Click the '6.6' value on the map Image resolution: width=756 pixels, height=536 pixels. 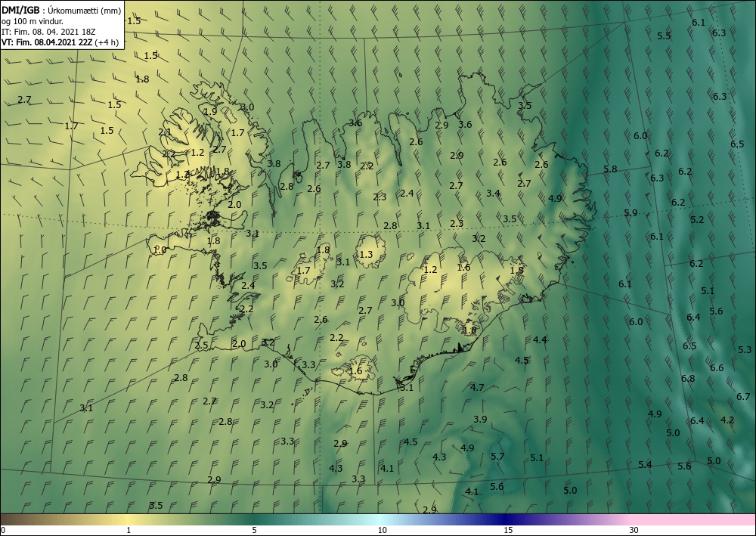pyautogui.click(x=717, y=367)
